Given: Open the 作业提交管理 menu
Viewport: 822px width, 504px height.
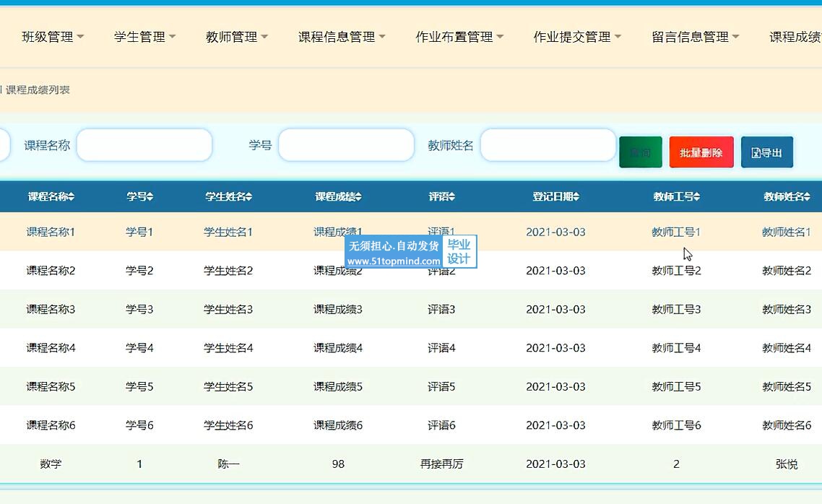Looking at the screenshot, I should pyautogui.click(x=577, y=37).
